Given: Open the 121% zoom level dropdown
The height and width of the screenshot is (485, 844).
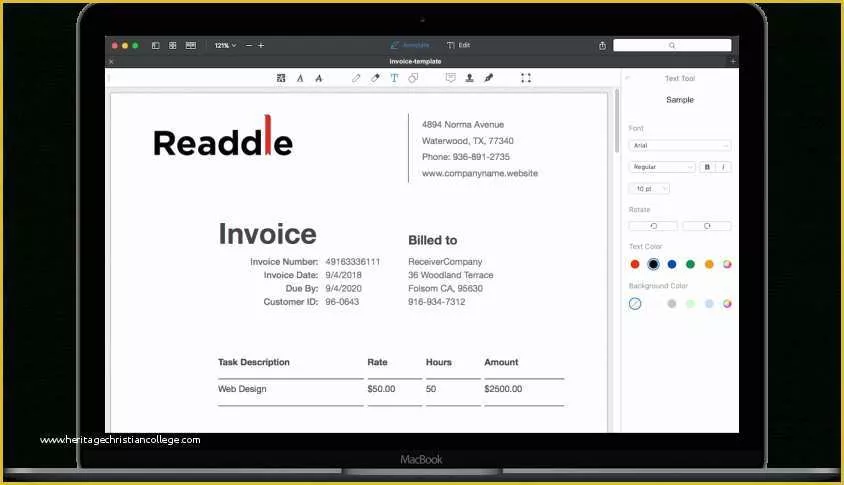Looking at the screenshot, I should tap(226, 46).
